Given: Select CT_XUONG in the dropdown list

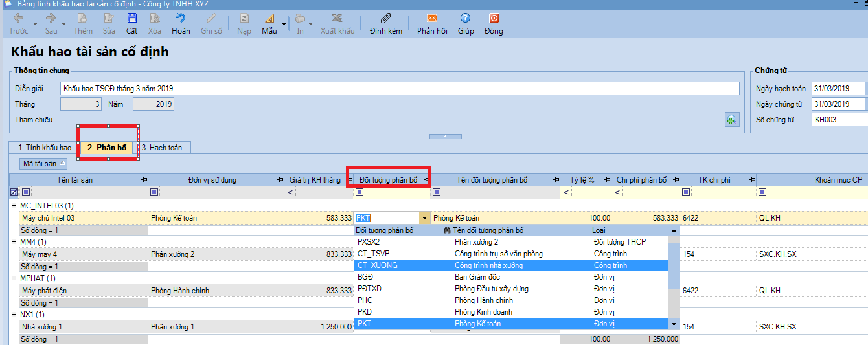Looking at the screenshot, I should coord(512,265).
